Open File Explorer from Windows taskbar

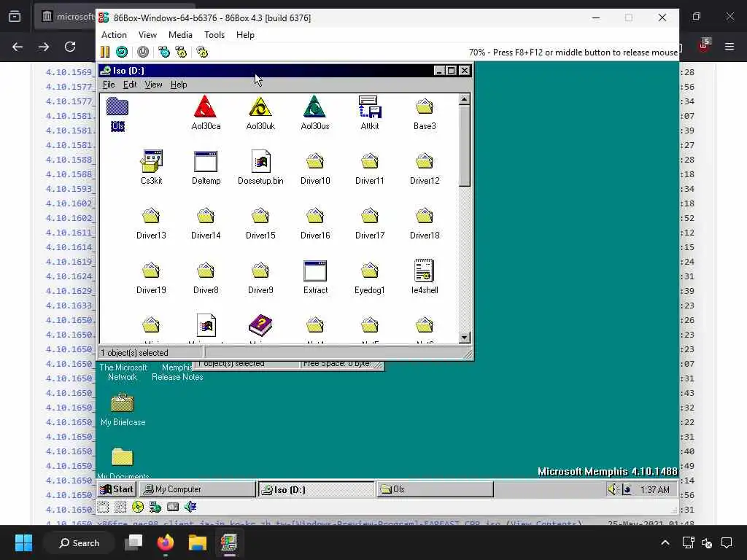(x=197, y=542)
